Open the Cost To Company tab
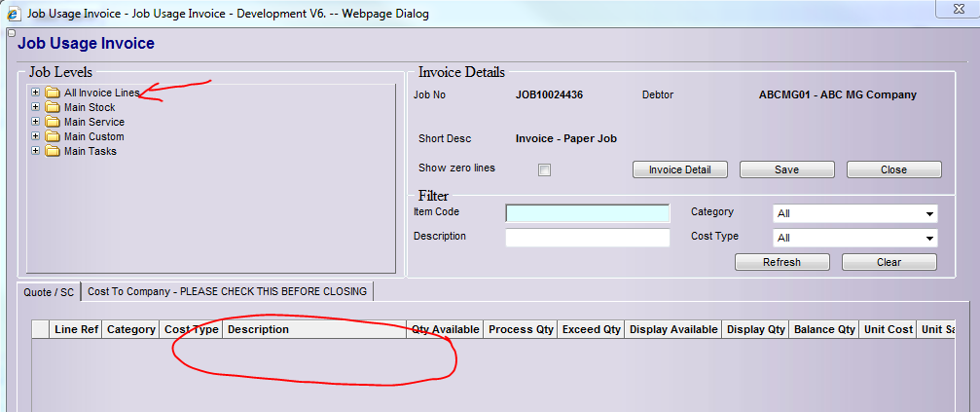 [228, 291]
